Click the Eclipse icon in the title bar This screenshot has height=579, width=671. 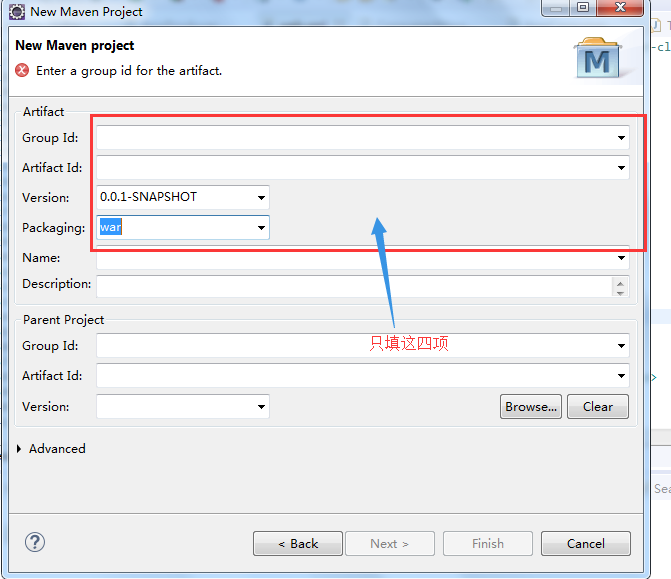tap(17, 12)
